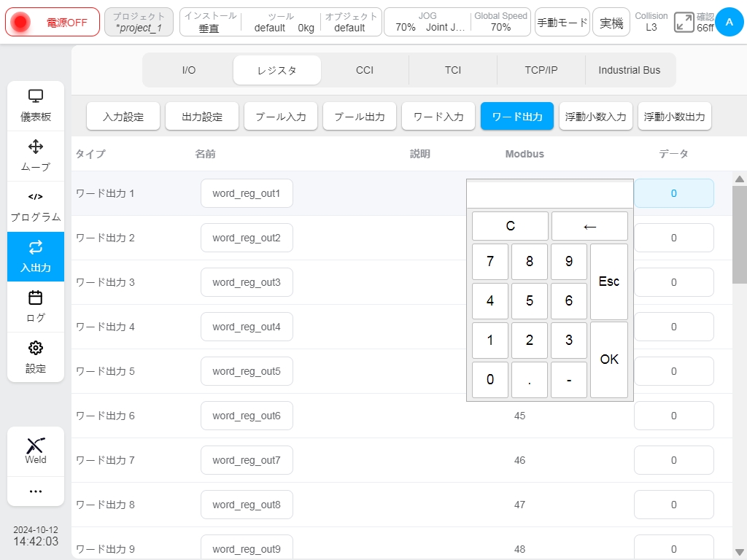
Task: Edit the word_reg_out1 name field
Action: [247, 193]
